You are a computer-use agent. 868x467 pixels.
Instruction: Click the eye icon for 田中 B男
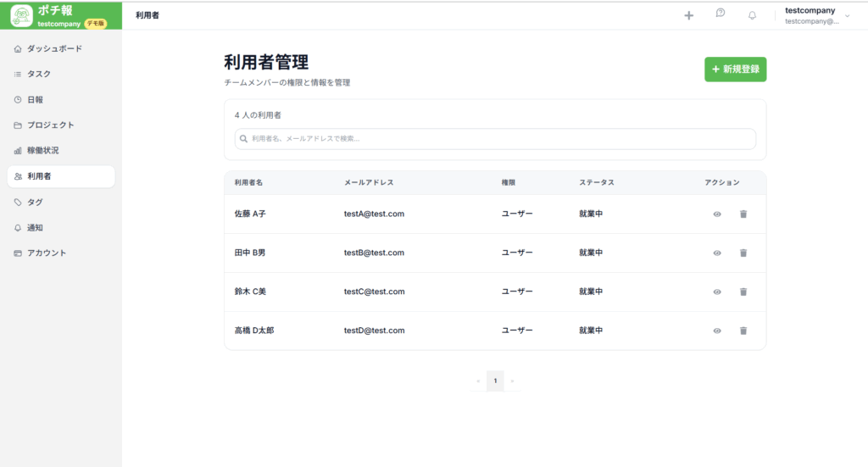coord(717,253)
